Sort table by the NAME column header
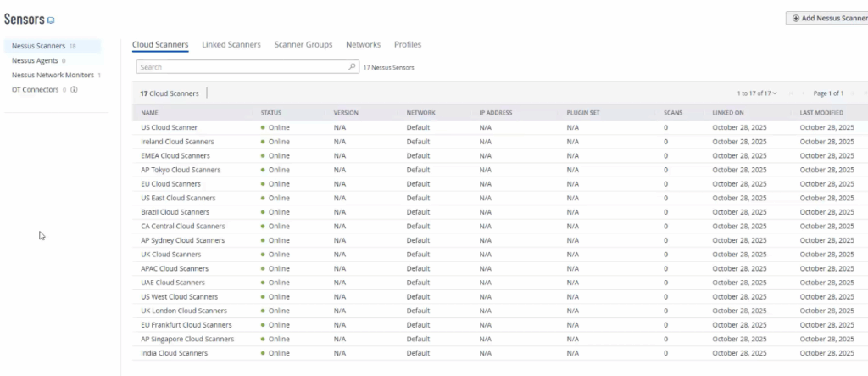The width and height of the screenshot is (868, 376). (x=150, y=112)
